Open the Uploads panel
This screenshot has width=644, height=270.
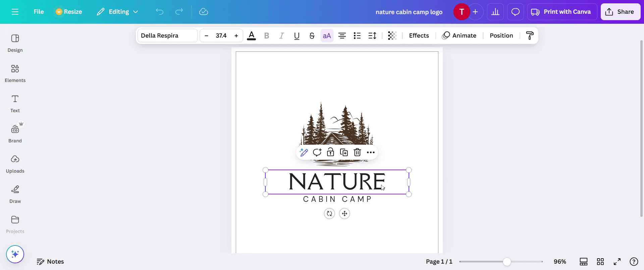click(15, 164)
